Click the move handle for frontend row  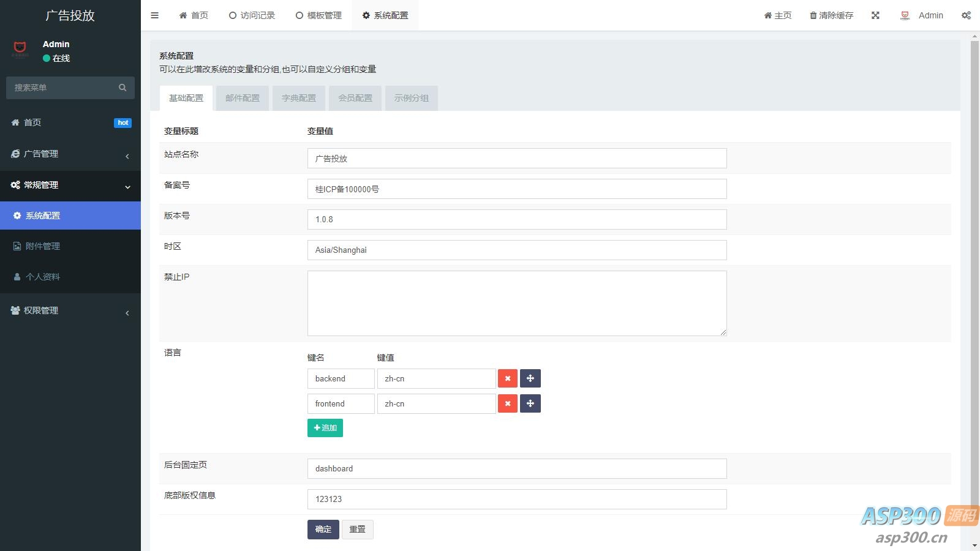click(530, 403)
